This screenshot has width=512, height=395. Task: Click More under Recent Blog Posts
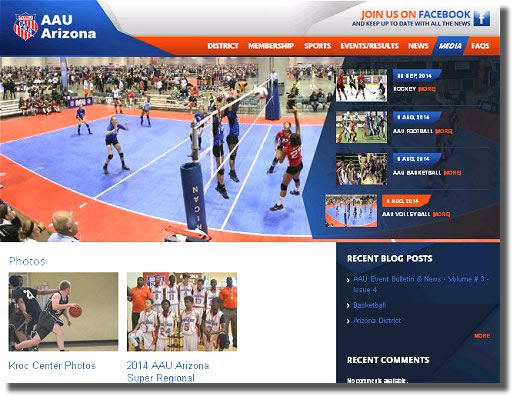click(482, 336)
